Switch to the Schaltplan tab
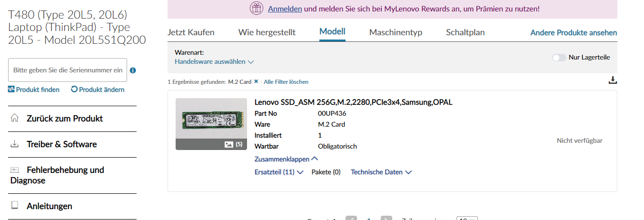The image size is (644, 220). pyautogui.click(x=465, y=32)
